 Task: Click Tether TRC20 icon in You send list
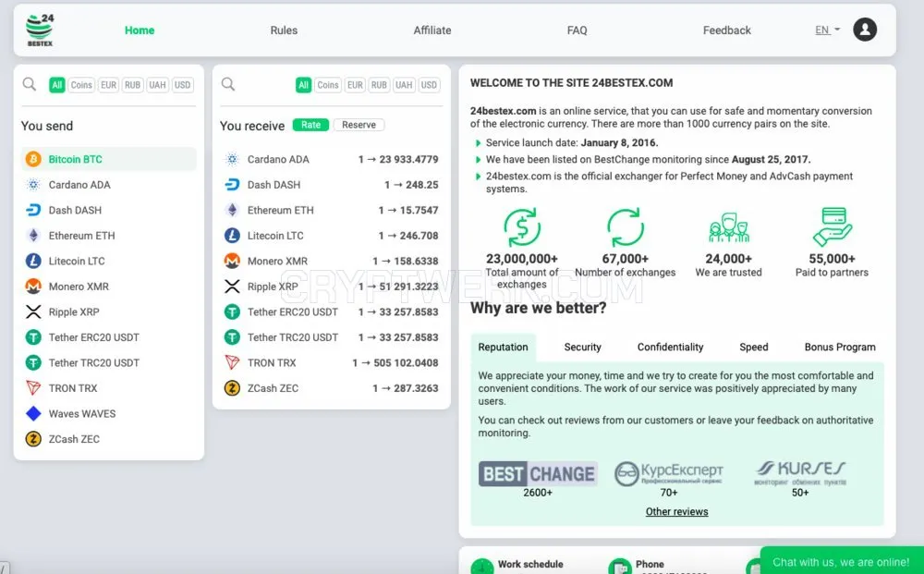[x=33, y=362]
